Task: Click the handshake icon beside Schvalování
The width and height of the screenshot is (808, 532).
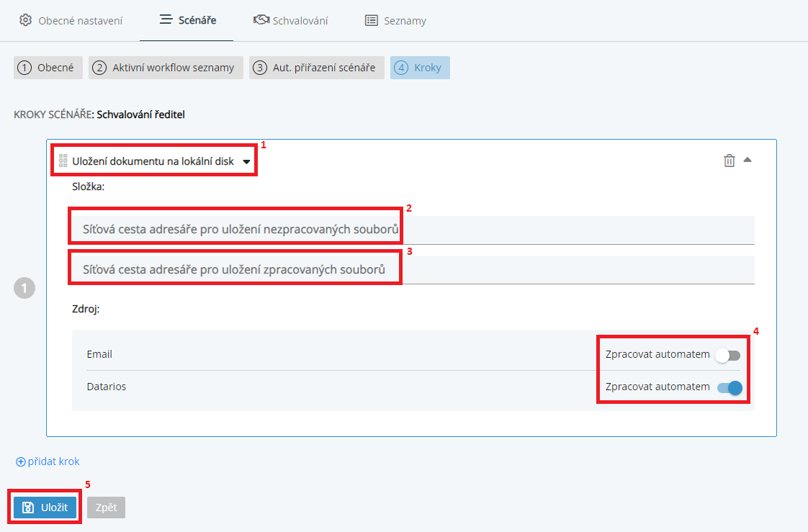Action: tap(261, 20)
